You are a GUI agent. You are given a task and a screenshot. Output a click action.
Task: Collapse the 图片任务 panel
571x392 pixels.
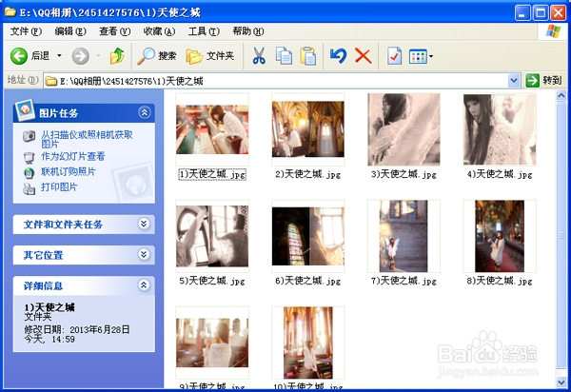145,112
